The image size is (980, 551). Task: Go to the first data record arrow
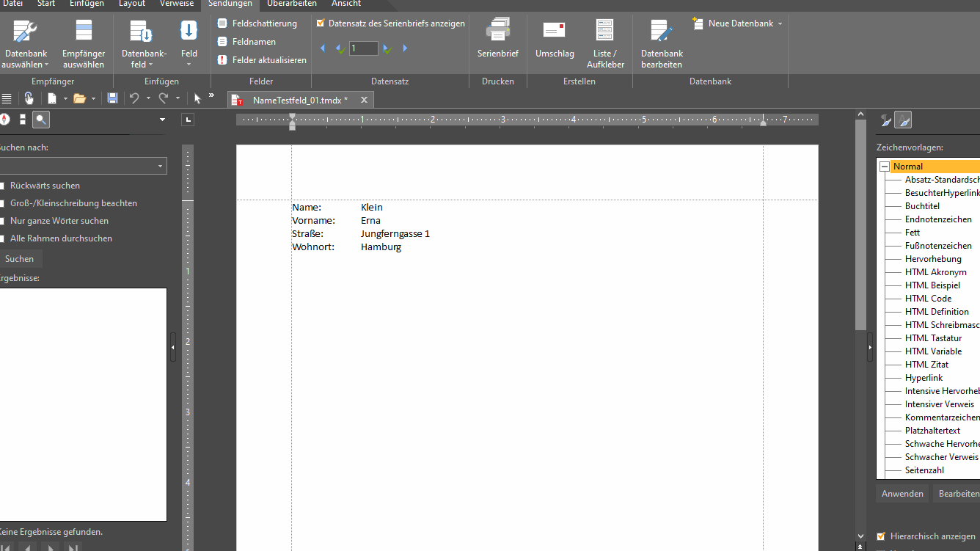(323, 48)
